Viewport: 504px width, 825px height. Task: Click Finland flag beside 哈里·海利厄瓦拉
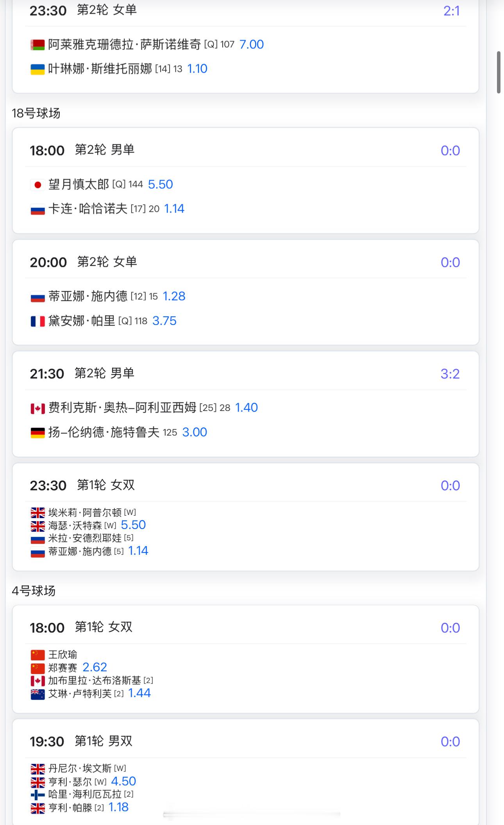[x=38, y=794]
